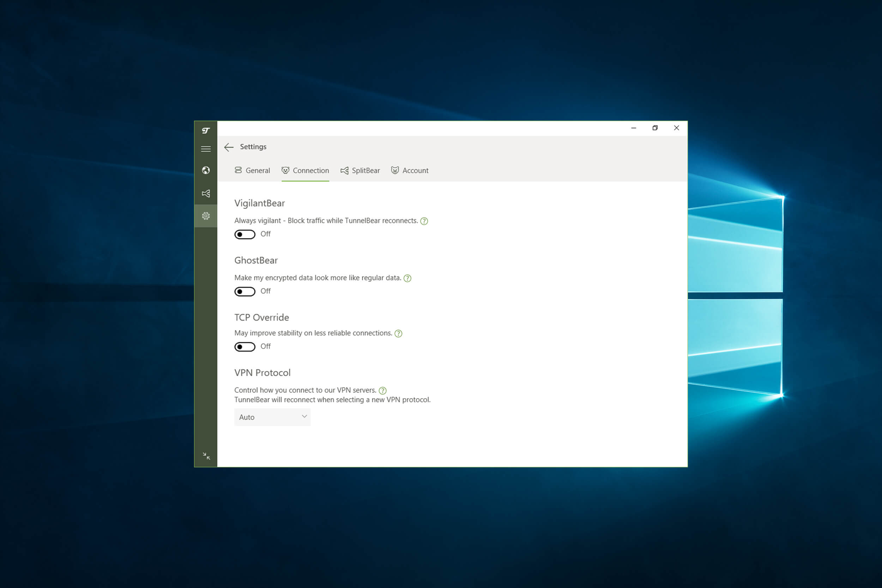Close the TunnelBear window

tap(677, 128)
